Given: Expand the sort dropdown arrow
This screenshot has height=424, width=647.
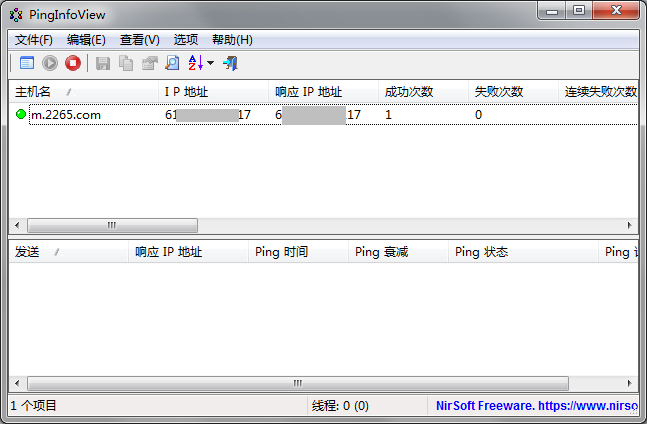Looking at the screenshot, I should click(210, 63).
